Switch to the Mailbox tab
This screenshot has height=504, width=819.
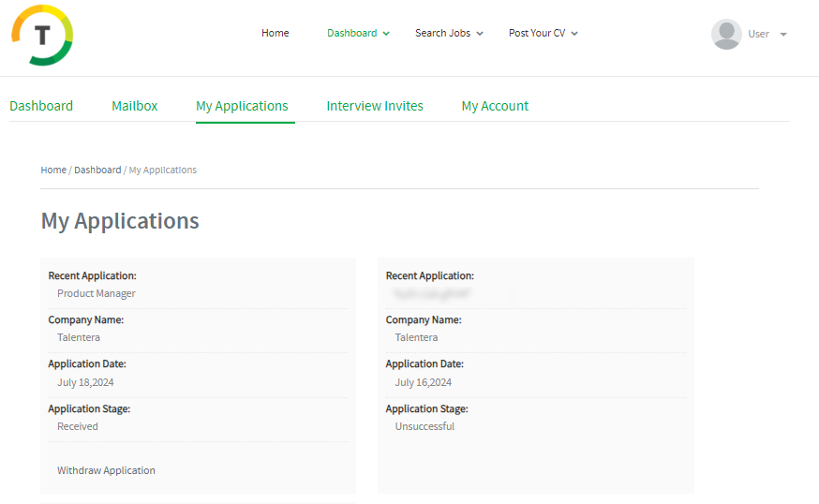(x=134, y=106)
